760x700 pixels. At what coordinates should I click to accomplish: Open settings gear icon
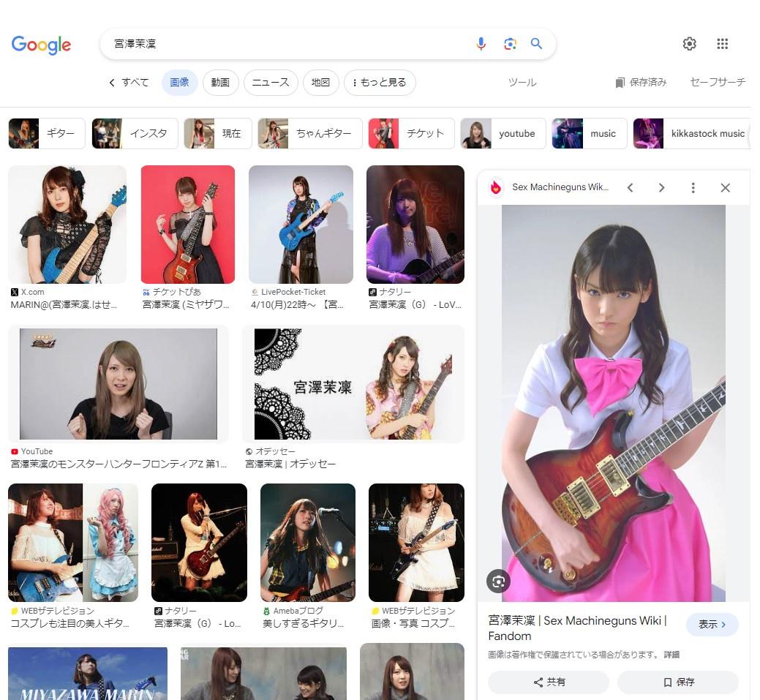pyautogui.click(x=689, y=44)
